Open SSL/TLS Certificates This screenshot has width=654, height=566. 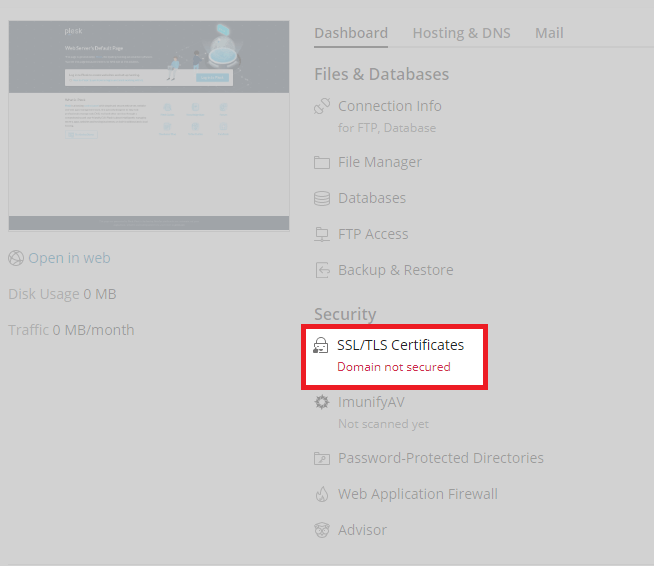[x=400, y=345]
